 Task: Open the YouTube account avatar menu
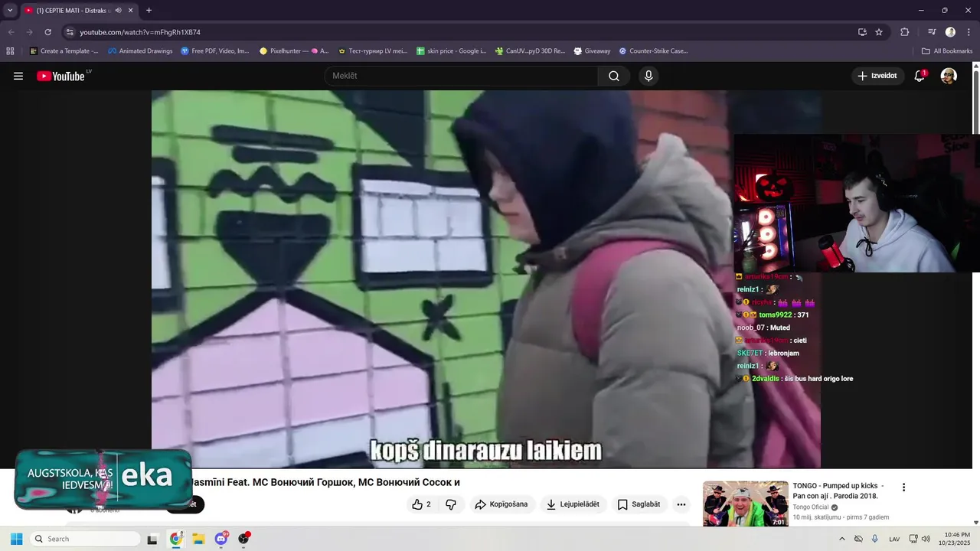(949, 76)
